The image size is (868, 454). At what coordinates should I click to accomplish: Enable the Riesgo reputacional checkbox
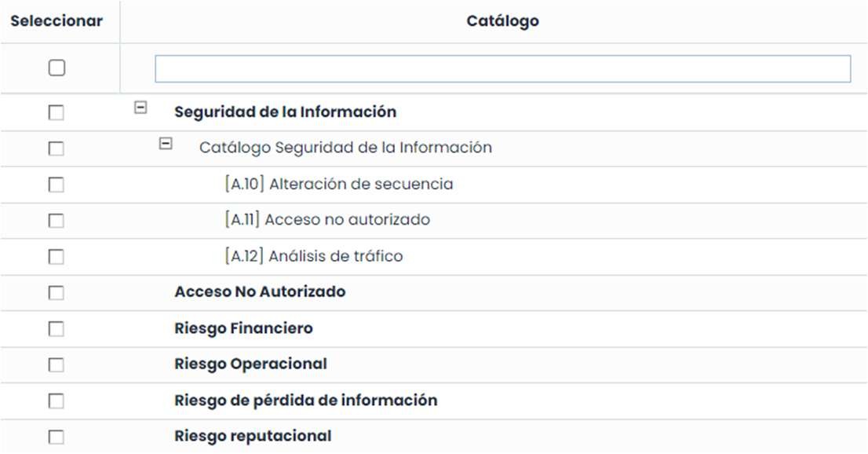57,437
